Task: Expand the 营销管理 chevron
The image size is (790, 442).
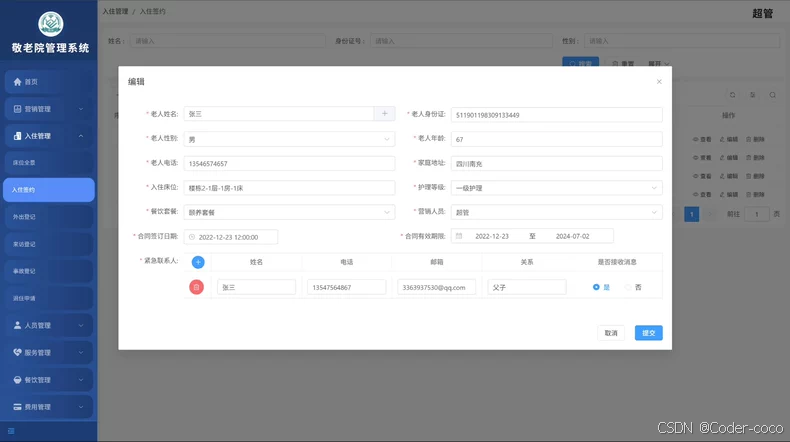Action: pyautogui.click(x=81, y=109)
